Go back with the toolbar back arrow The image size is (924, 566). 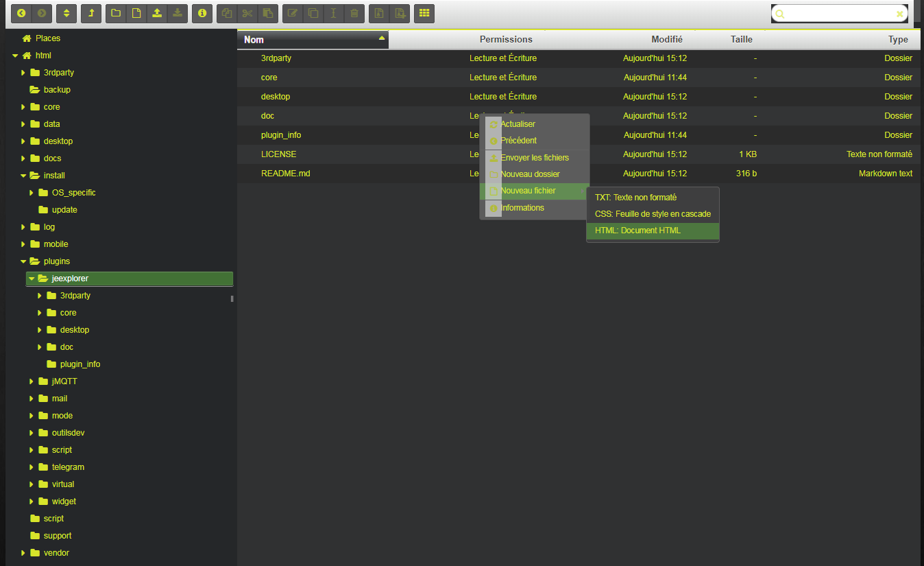pyautogui.click(x=21, y=13)
